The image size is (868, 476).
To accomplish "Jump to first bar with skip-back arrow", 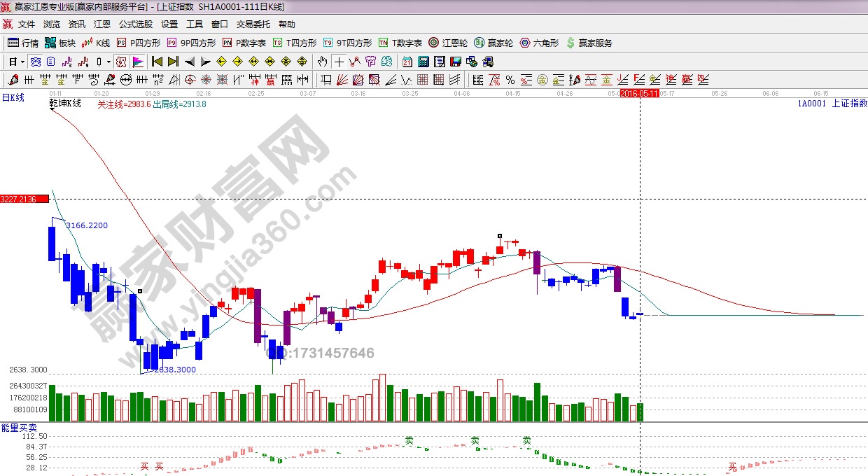I will tap(157, 62).
